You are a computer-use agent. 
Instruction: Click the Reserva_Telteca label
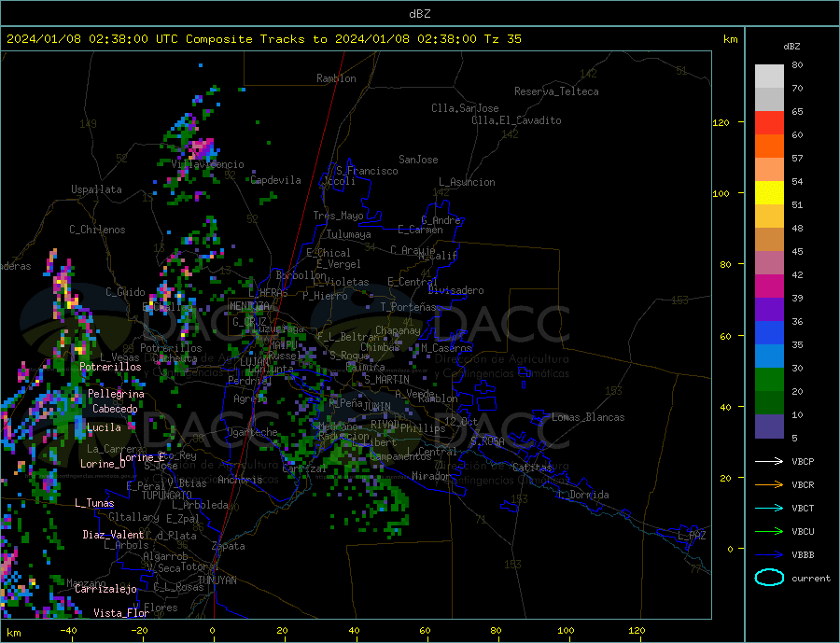click(556, 91)
